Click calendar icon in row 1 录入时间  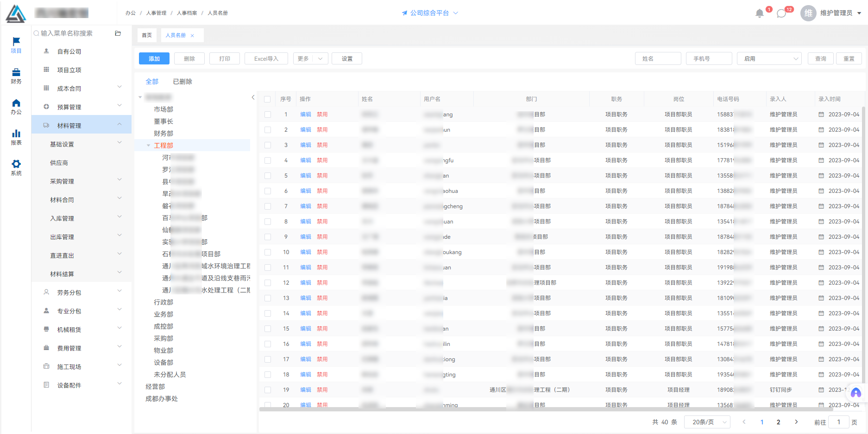(821, 115)
